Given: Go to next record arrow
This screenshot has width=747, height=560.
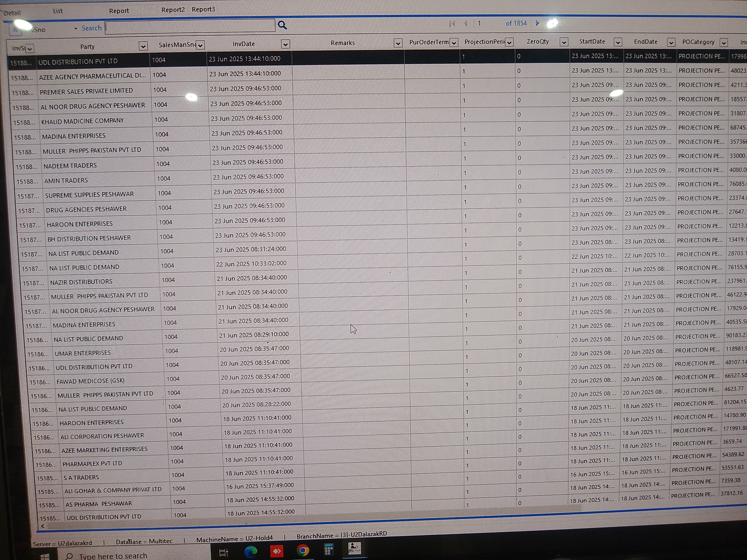Looking at the screenshot, I should (x=537, y=23).
